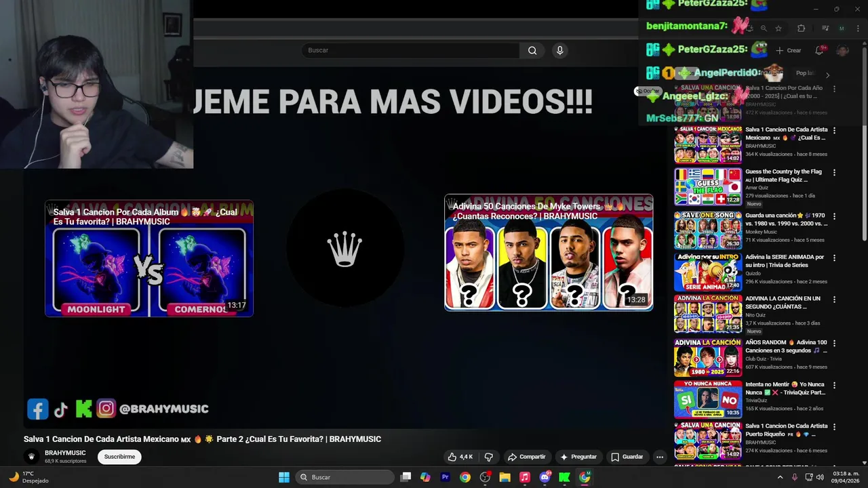The height and width of the screenshot is (488, 868).
Task: Click the Preguntar button
Action: pyautogui.click(x=577, y=457)
